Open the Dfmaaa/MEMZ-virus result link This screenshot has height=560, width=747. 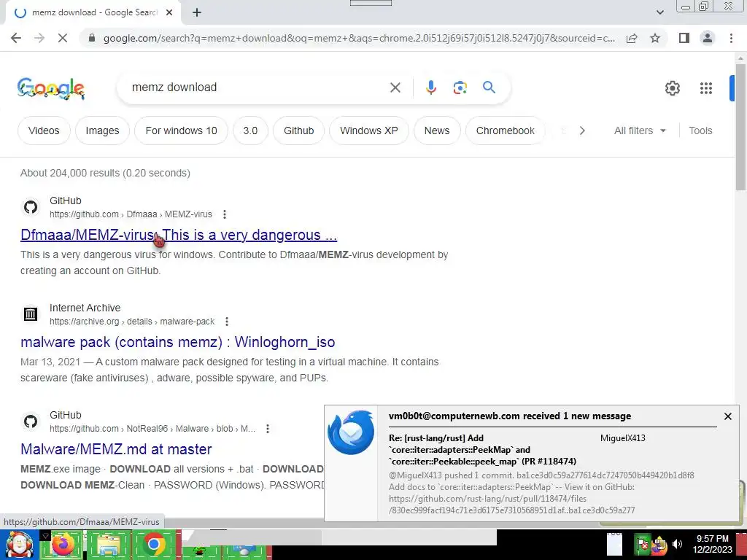(179, 235)
